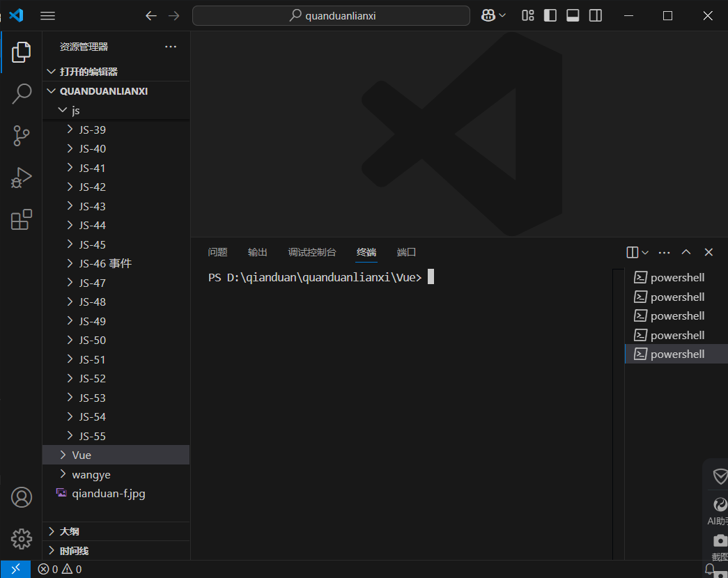The image size is (728, 578).
Task: Select the second powershell terminal
Action: 676,297
